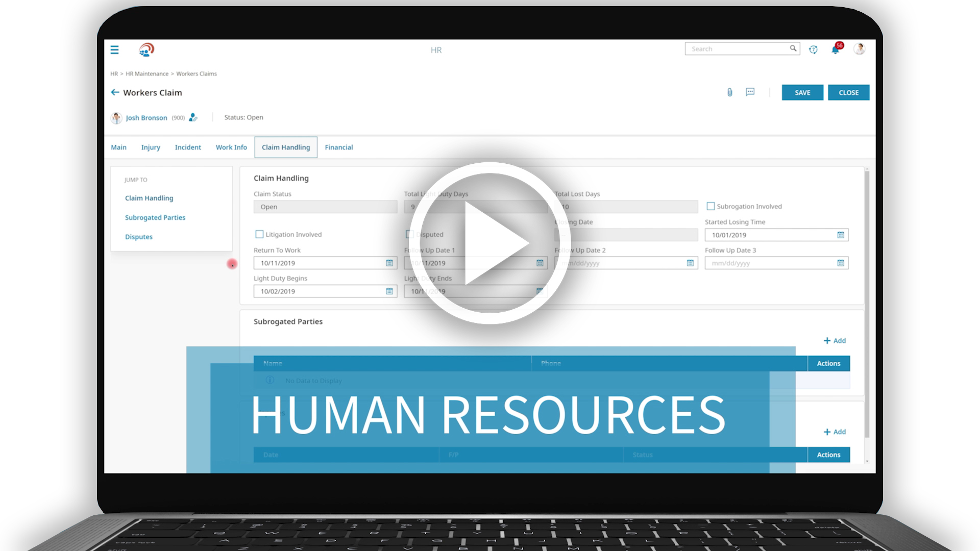The height and width of the screenshot is (551, 980).
Task: Click the employee link icon next to Josh Bronson
Action: 193,117
